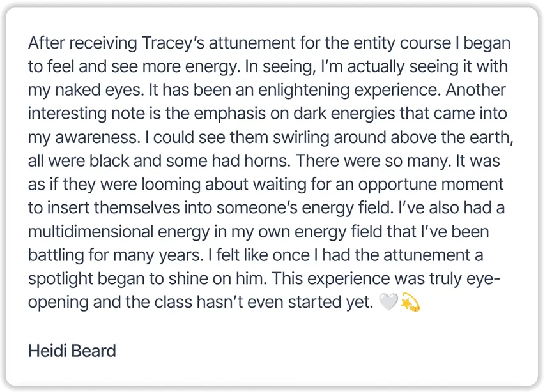The image size is (545, 392).
Task: Click the phrase "opportune moment"
Action: (x=431, y=185)
